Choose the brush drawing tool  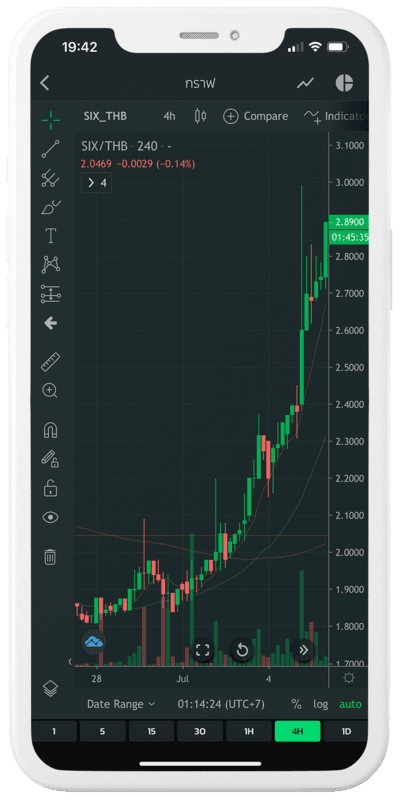pos(50,207)
